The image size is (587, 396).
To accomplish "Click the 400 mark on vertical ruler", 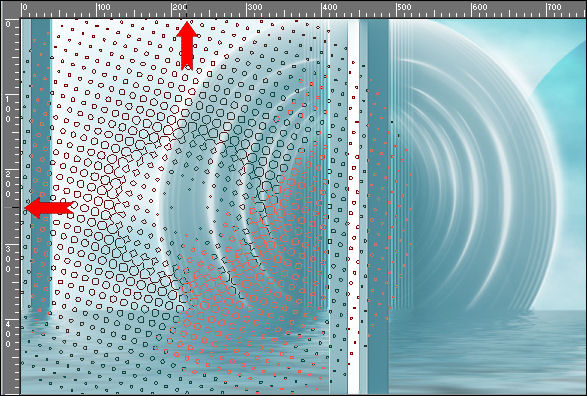I will point(8,333).
